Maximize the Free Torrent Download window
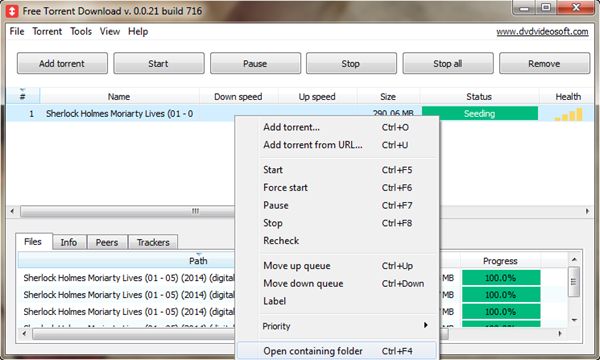 pyautogui.click(x=546, y=8)
